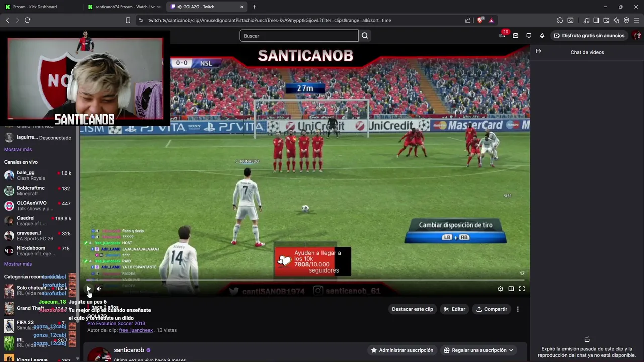Open Nickdaboom live channel in sidebar

[38, 251]
